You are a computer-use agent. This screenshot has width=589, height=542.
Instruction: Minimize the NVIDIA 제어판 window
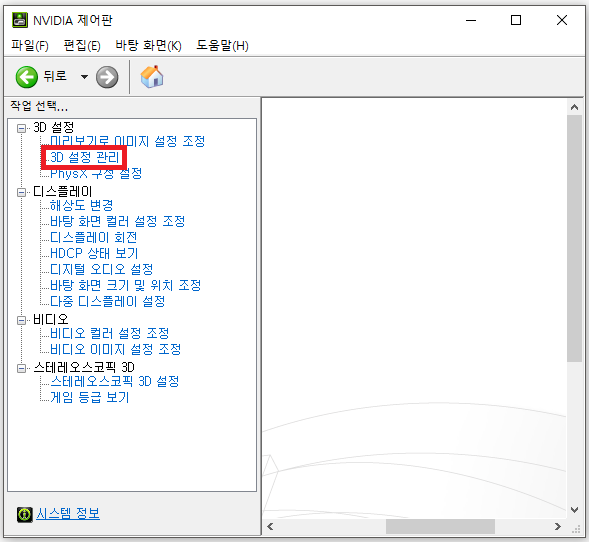click(x=471, y=20)
